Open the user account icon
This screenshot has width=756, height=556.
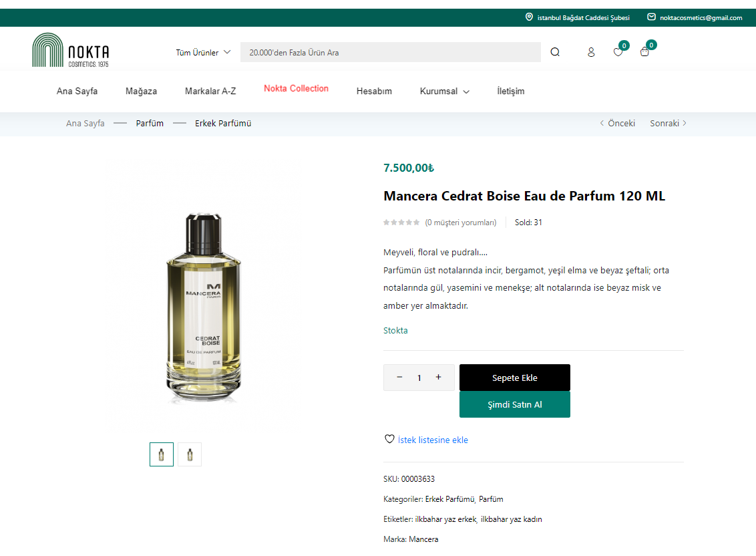click(x=591, y=52)
